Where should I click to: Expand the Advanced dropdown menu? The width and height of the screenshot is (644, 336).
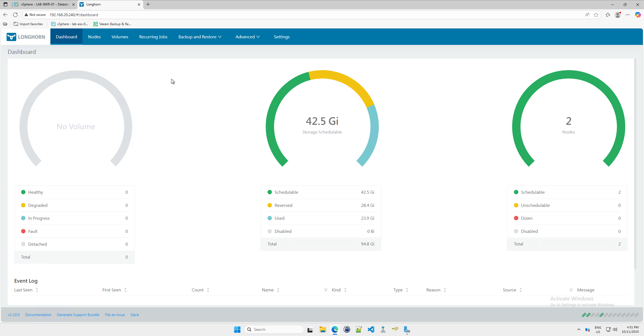pos(248,37)
